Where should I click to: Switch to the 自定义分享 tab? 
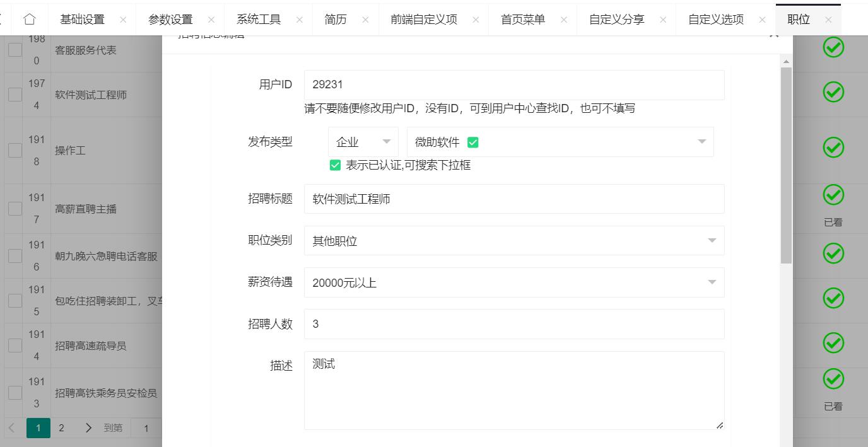[617, 20]
